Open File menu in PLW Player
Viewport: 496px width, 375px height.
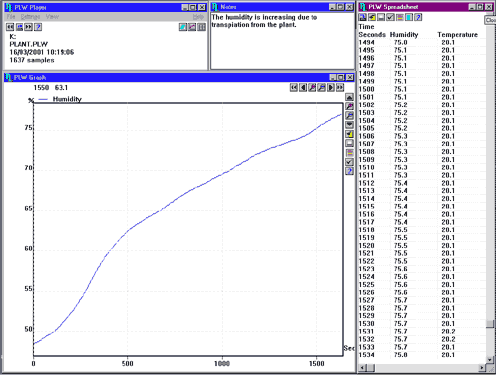point(11,17)
